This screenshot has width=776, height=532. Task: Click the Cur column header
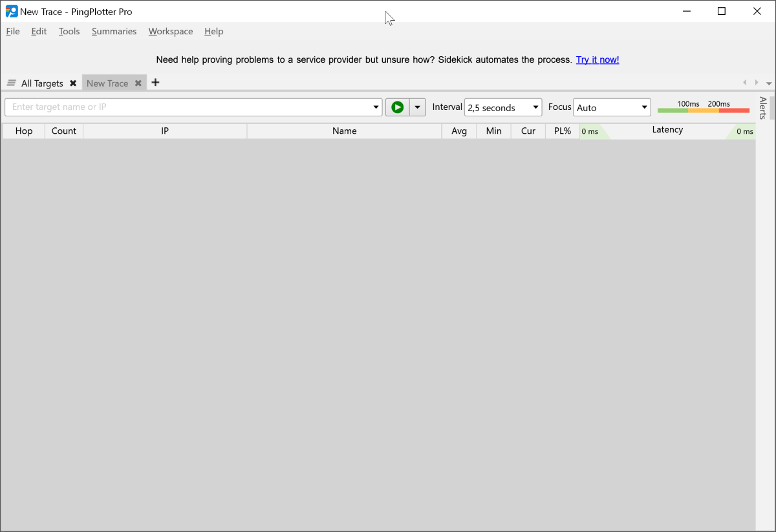click(528, 131)
